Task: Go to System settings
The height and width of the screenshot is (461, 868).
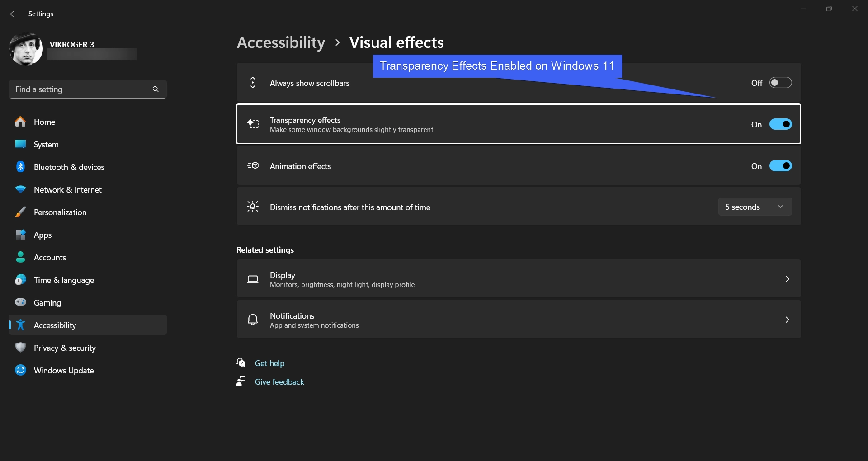Action: pos(88,144)
